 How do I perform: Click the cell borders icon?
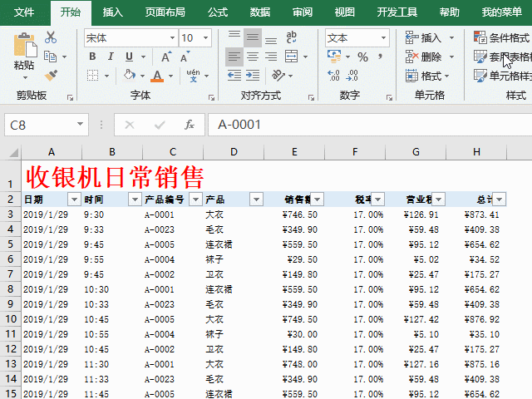tap(92, 76)
